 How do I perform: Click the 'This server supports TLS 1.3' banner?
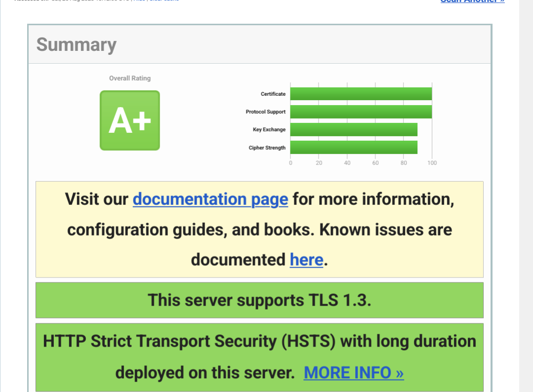pyautogui.click(x=259, y=300)
